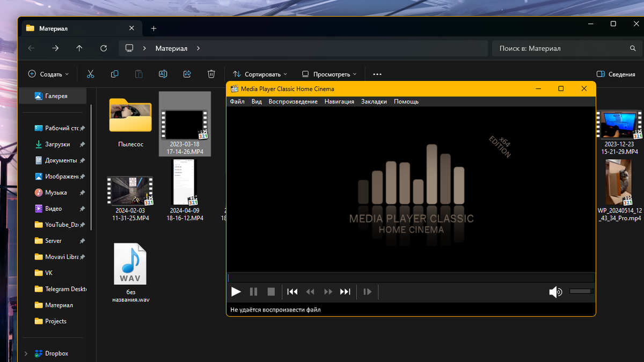Select video 2024-04-09 18-16-12.MP4

tap(186, 190)
